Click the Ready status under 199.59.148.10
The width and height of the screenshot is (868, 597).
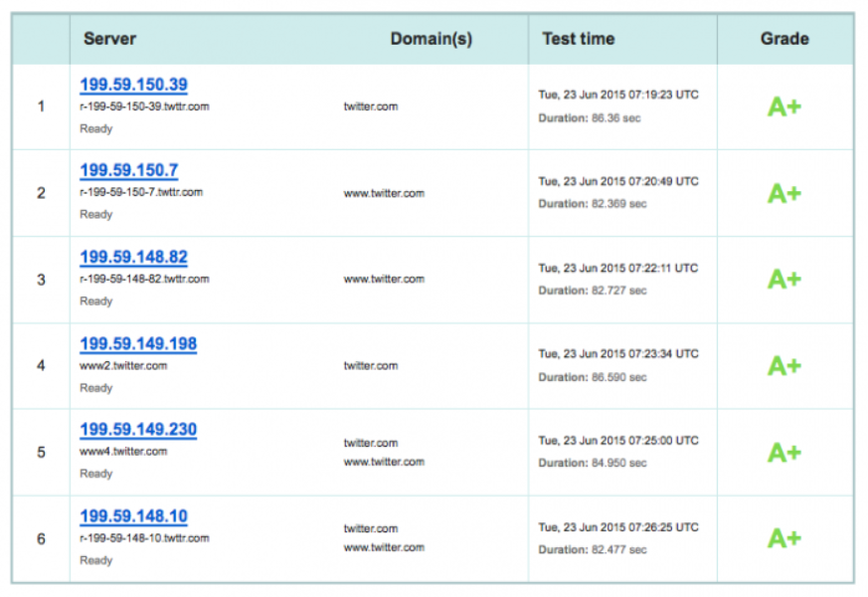[96, 561]
